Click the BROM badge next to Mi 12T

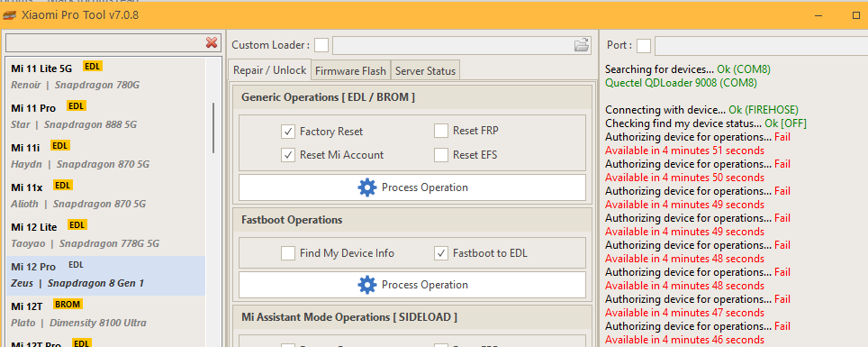point(68,305)
